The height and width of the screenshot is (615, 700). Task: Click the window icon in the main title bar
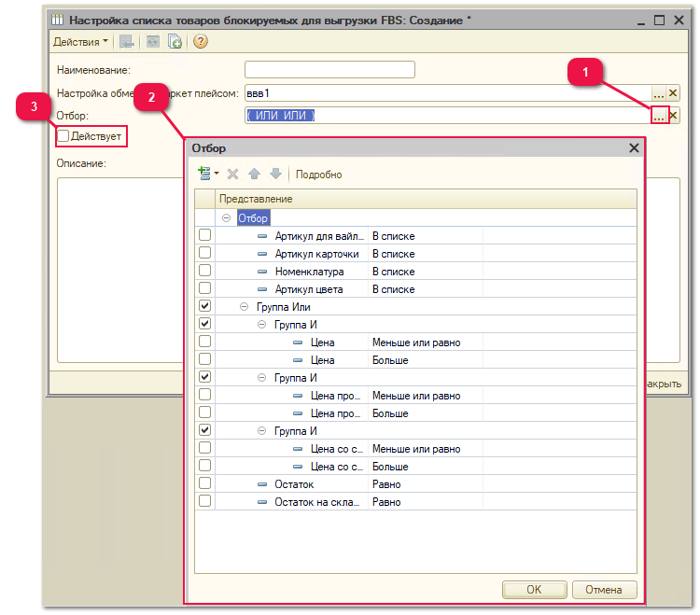point(57,20)
